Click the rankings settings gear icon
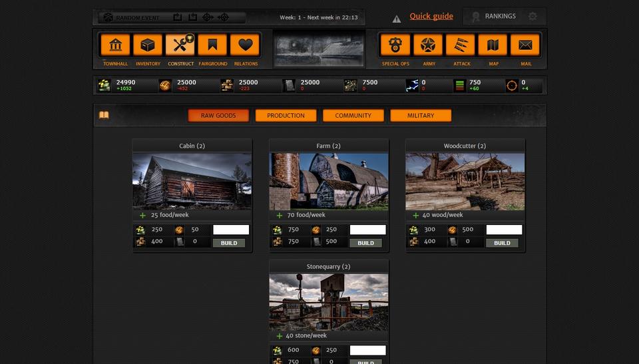Image resolution: width=639 pixels, height=364 pixels. click(x=532, y=17)
